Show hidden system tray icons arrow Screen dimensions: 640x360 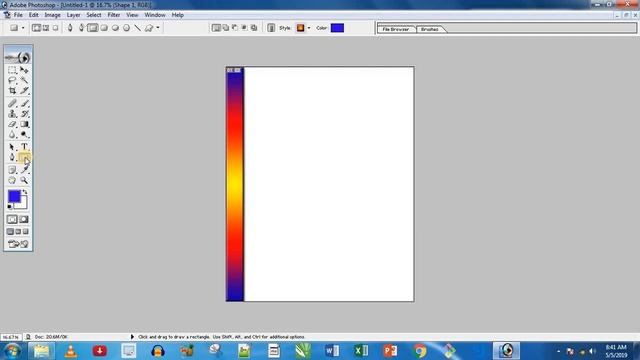[x=558, y=351]
